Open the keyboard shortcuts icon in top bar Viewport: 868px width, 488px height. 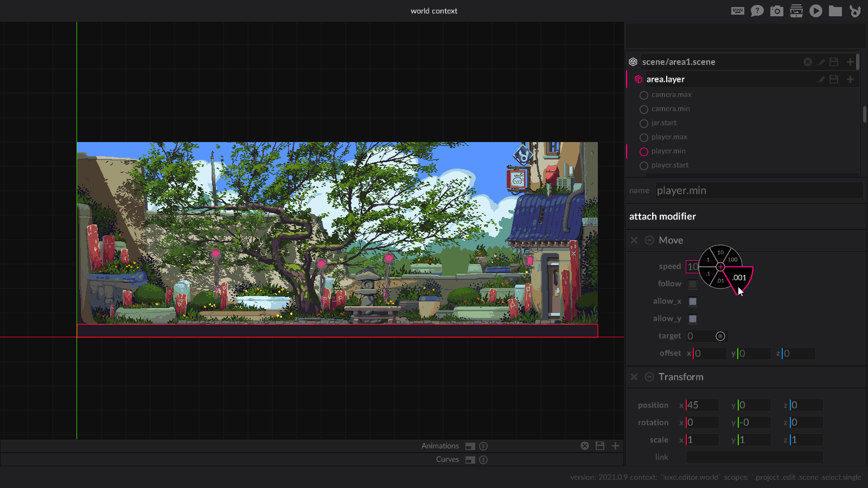738,11
